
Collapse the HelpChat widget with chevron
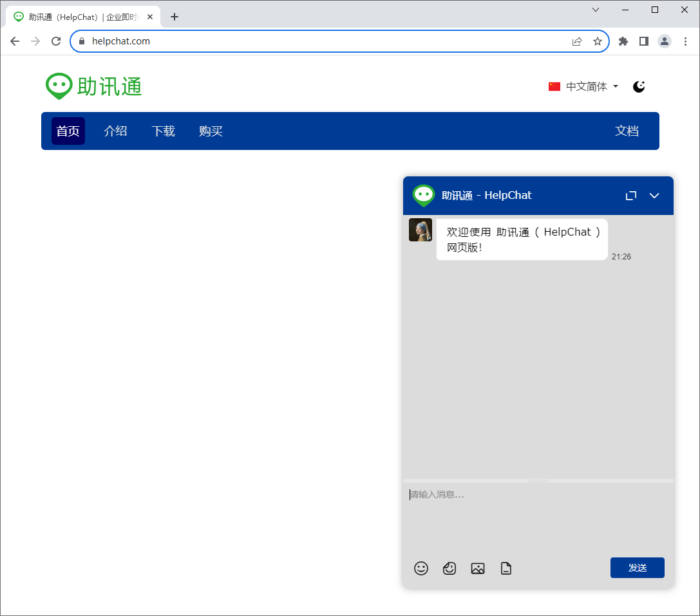point(654,196)
